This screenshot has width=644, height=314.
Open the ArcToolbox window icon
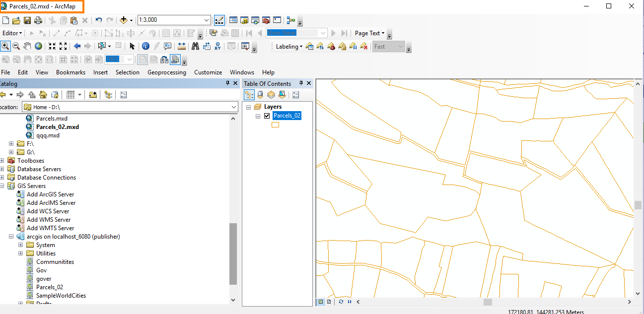click(266, 20)
